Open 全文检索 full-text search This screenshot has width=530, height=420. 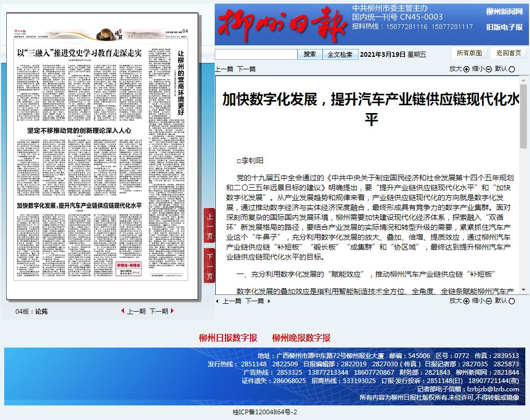[x=340, y=54]
